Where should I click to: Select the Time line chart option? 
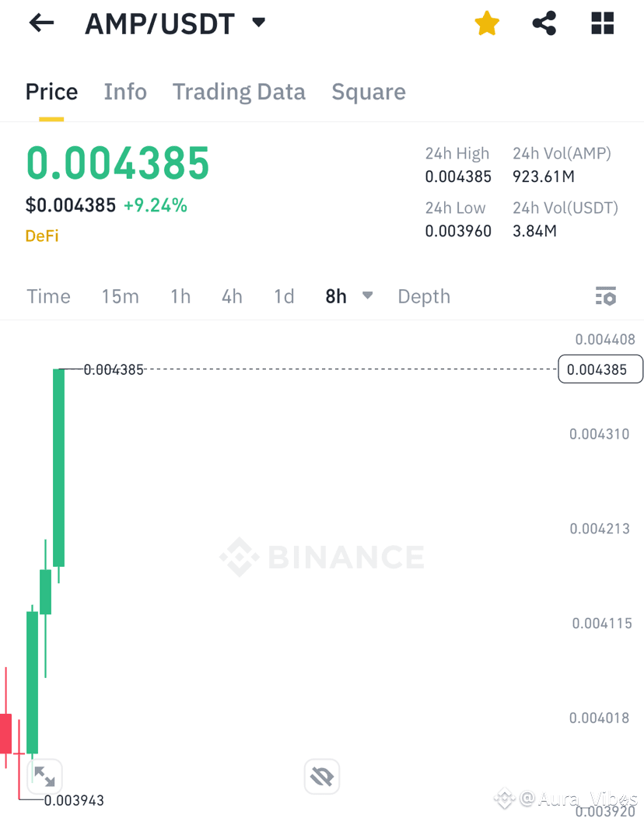[48, 296]
